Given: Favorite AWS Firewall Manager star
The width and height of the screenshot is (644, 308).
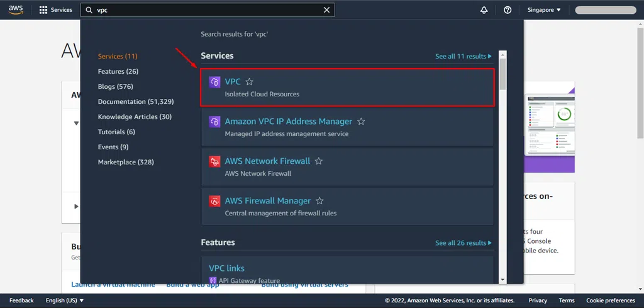Looking at the screenshot, I should click(319, 201).
